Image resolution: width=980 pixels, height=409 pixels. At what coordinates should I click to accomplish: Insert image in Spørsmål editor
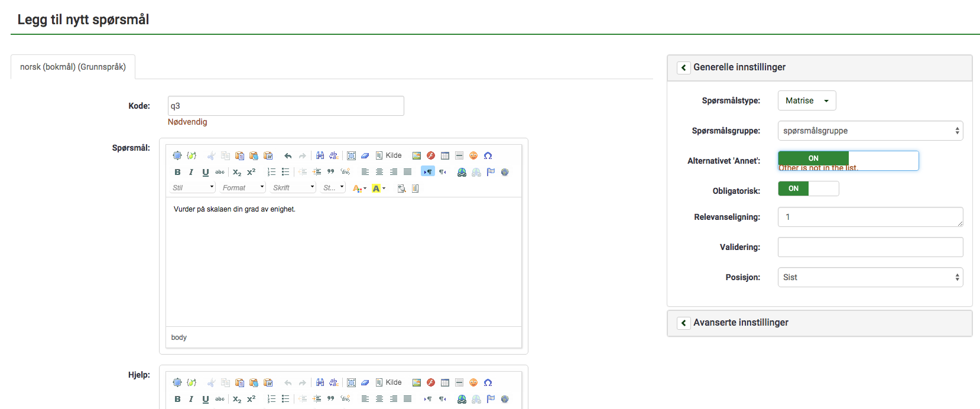coord(417,155)
